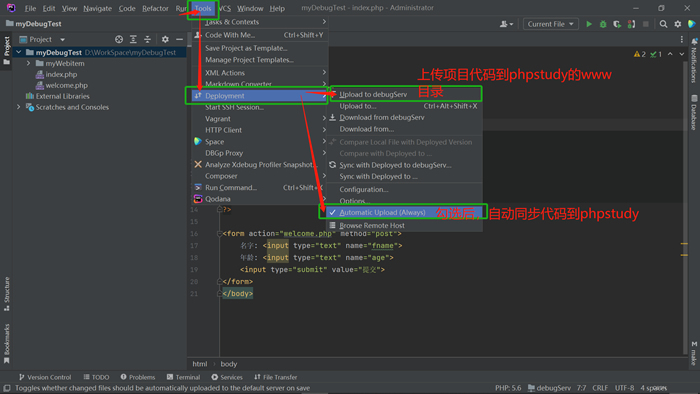Viewport: 700px width, 394px height.
Task: Open the Version Control tool window
Action: (45, 377)
